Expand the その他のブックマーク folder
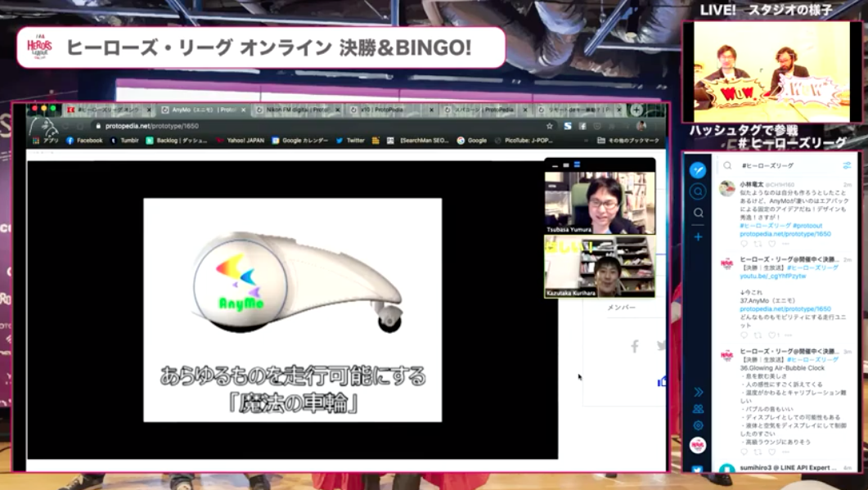Viewport: 868px width, 490px height. [628, 141]
